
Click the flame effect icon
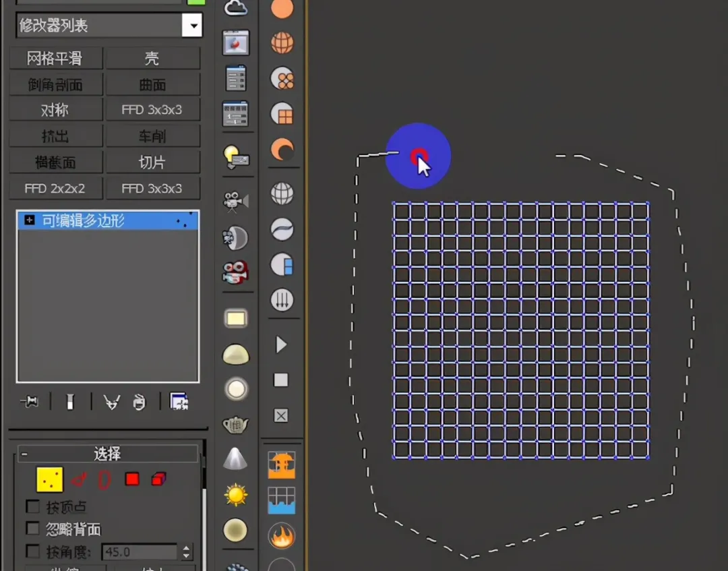pos(282,537)
